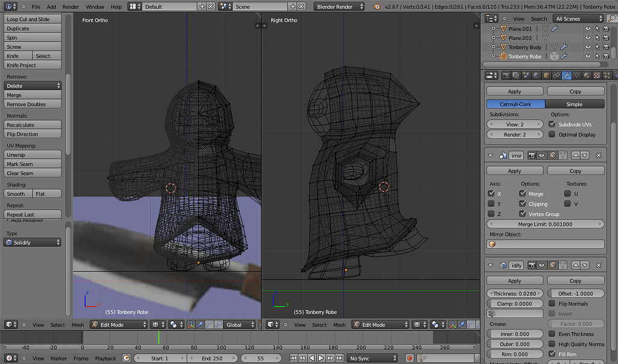Toggle 3D manipulator in Front Ortho header
Screen dimensions: 618x364
point(191,325)
